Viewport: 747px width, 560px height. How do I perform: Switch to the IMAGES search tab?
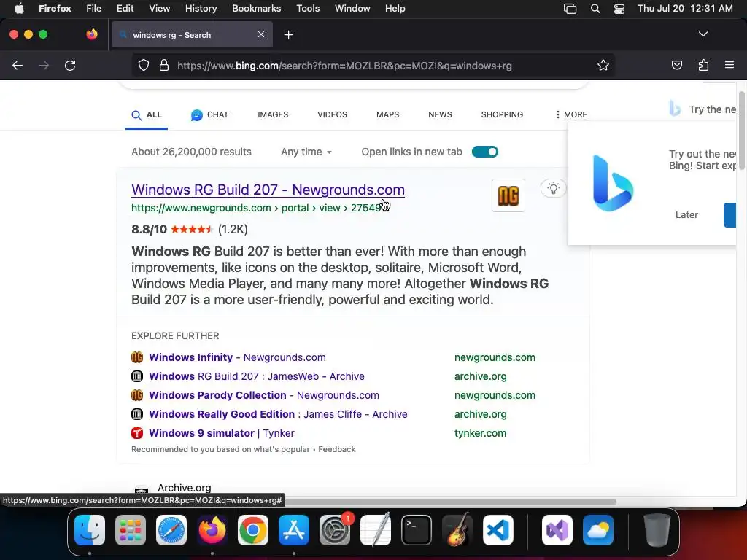click(273, 114)
